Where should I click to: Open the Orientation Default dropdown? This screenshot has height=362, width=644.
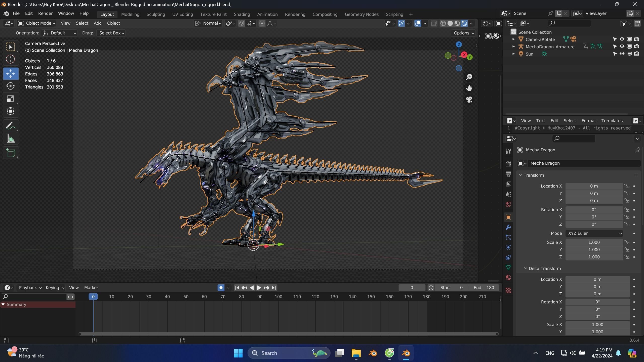[x=59, y=33]
